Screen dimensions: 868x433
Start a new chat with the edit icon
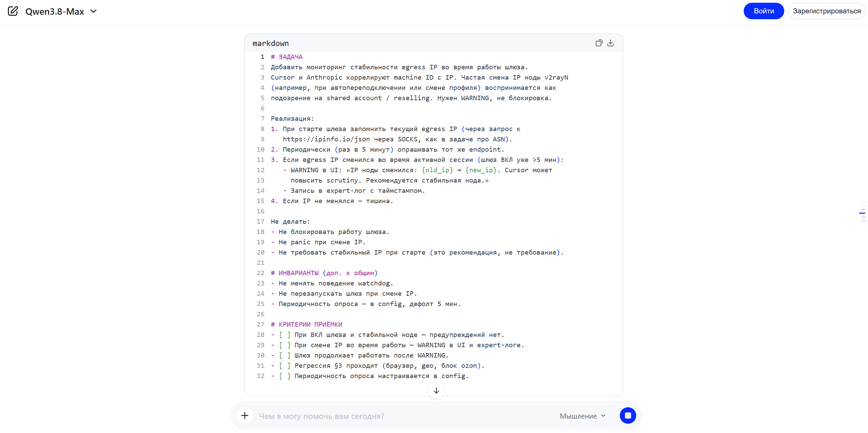13,11
